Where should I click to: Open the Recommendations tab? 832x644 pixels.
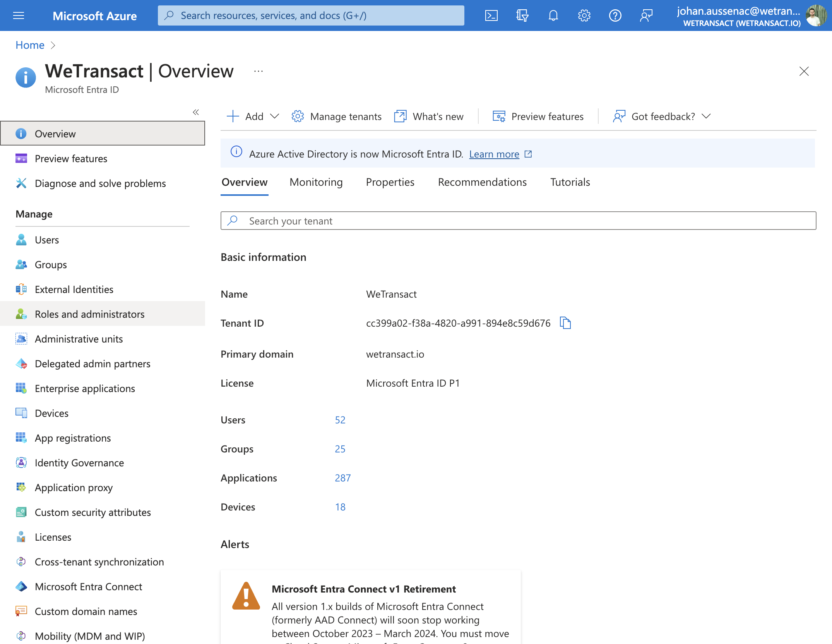(x=482, y=182)
